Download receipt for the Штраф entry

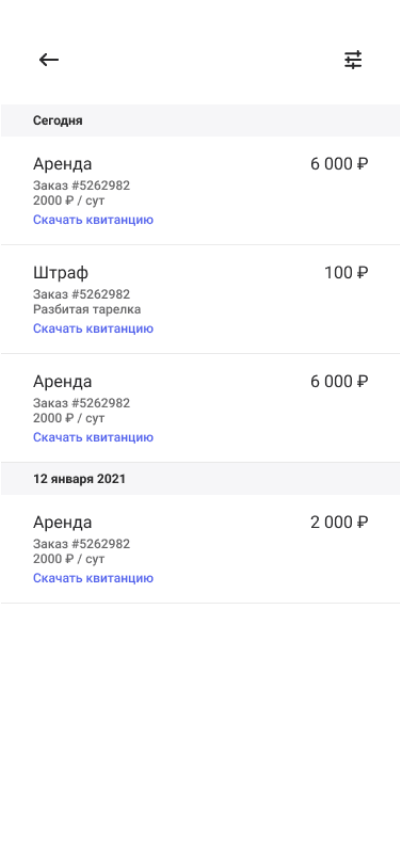93,329
